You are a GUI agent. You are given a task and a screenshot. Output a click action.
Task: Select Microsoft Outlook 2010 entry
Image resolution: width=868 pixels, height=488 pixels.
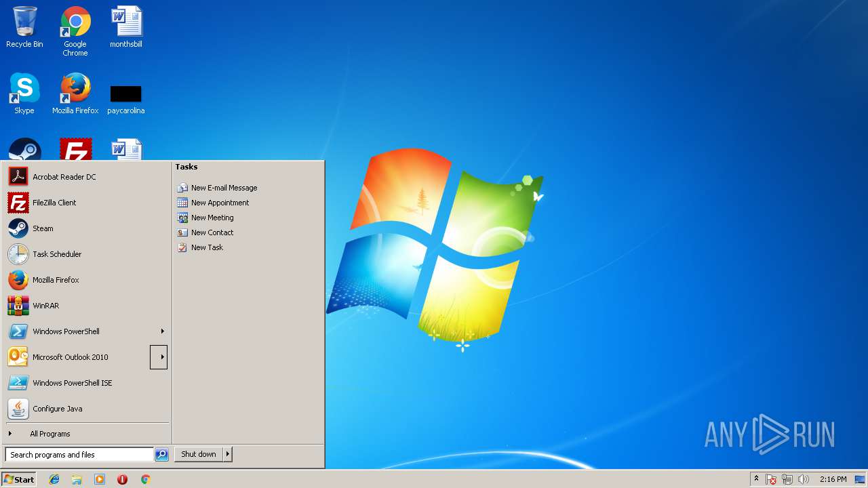(78, 357)
